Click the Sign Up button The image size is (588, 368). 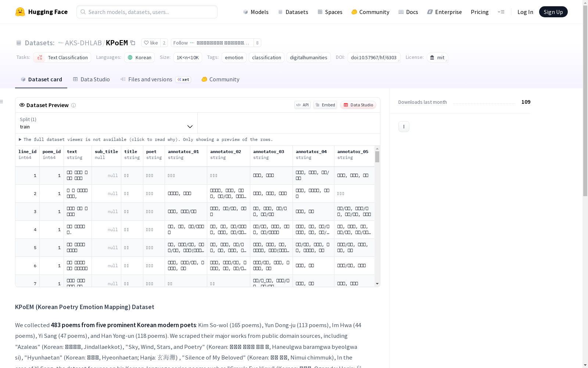(x=553, y=12)
